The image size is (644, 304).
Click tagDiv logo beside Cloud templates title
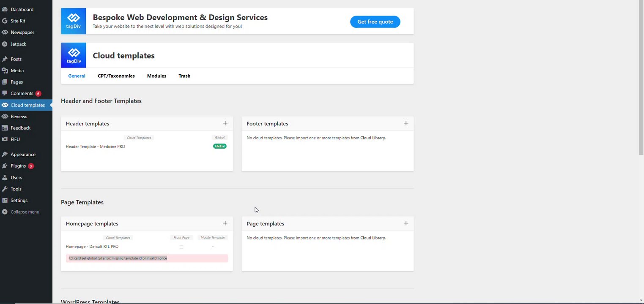74,55
